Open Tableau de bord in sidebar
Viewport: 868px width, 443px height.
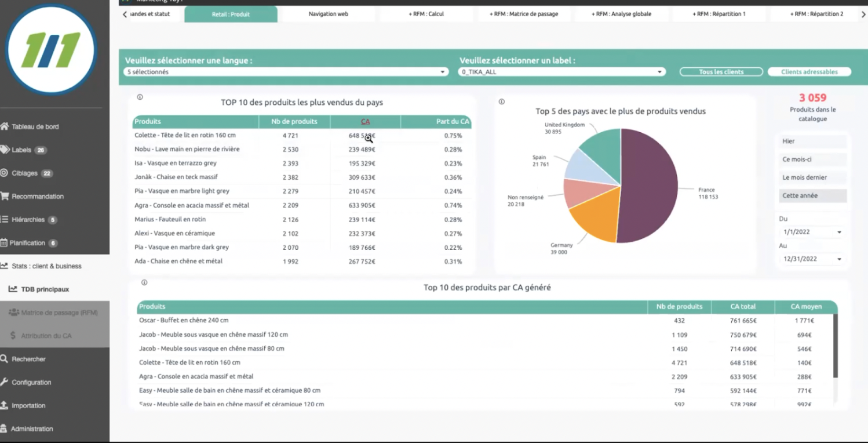click(35, 126)
